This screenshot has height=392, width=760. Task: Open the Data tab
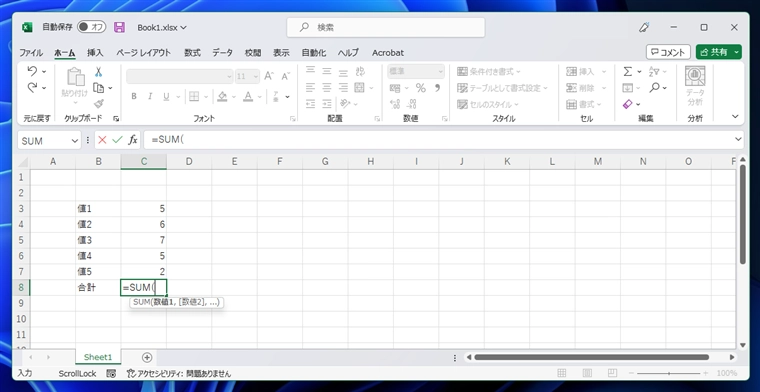tap(222, 53)
